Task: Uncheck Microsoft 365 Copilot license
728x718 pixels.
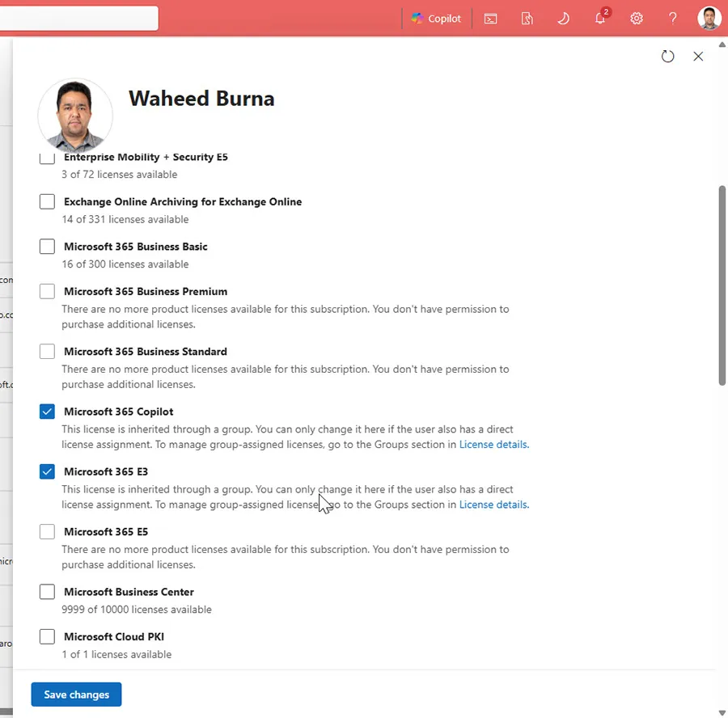Action: tap(47, 412)
